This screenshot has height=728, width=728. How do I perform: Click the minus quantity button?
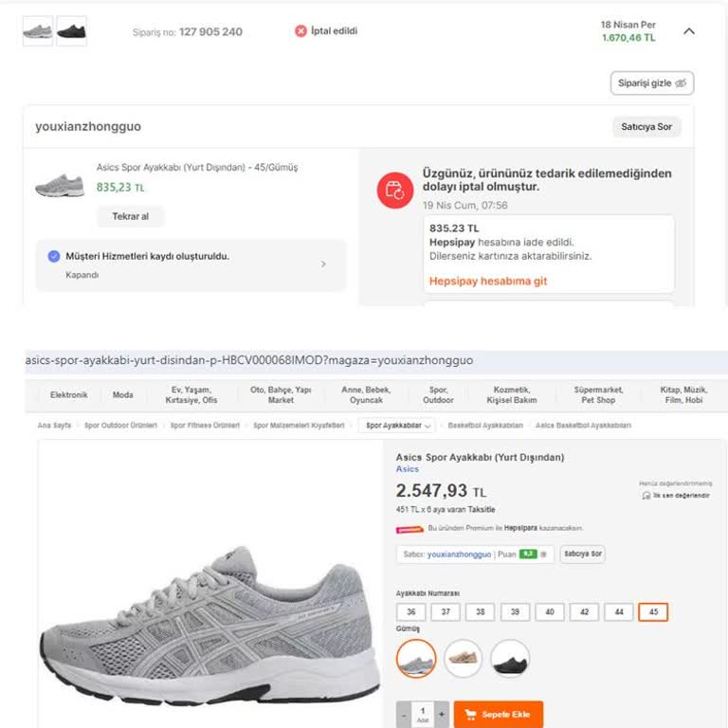coord(405,714)
